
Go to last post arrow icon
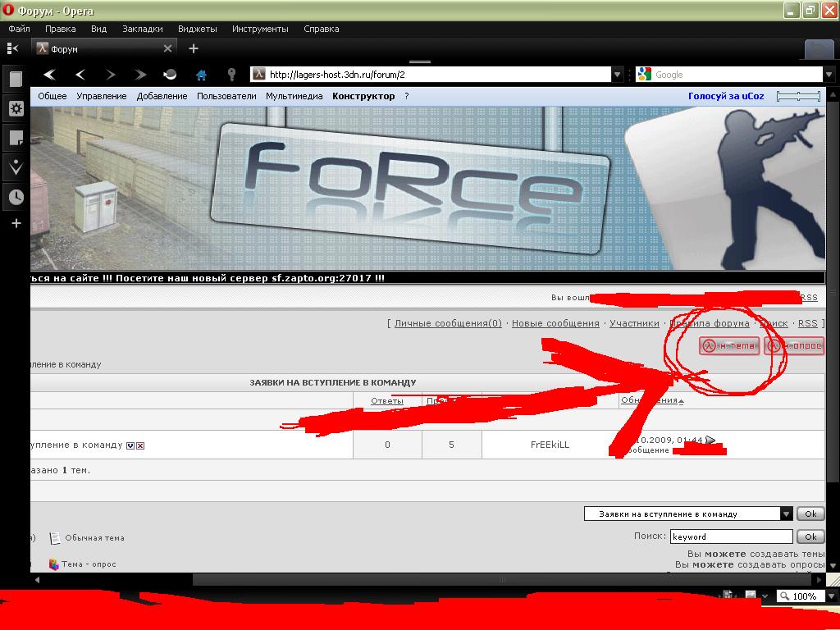tap(711, 440)
